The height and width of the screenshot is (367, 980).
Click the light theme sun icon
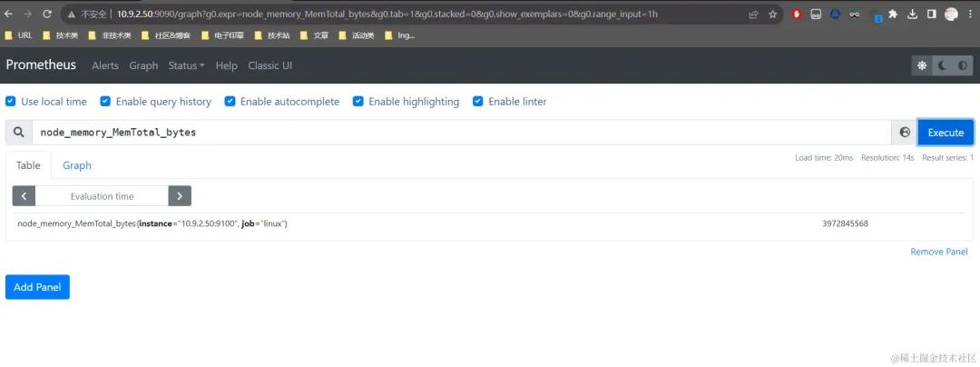click(x=921, y=65)
